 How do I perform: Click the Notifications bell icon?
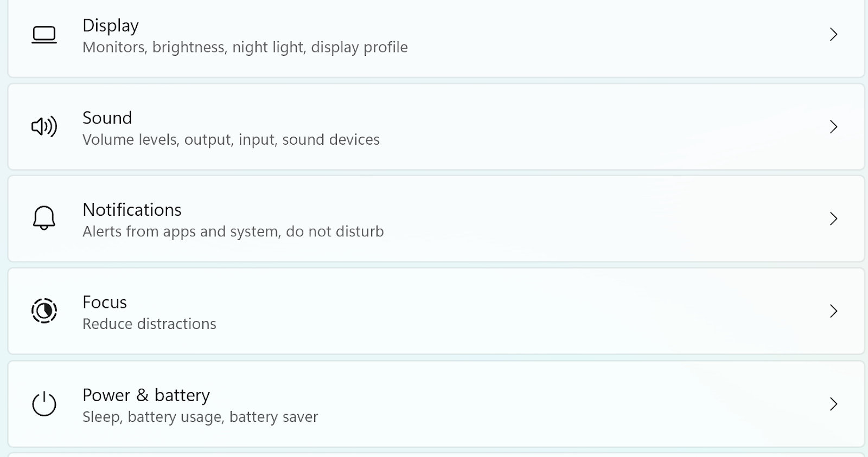(x=44, y=218)
